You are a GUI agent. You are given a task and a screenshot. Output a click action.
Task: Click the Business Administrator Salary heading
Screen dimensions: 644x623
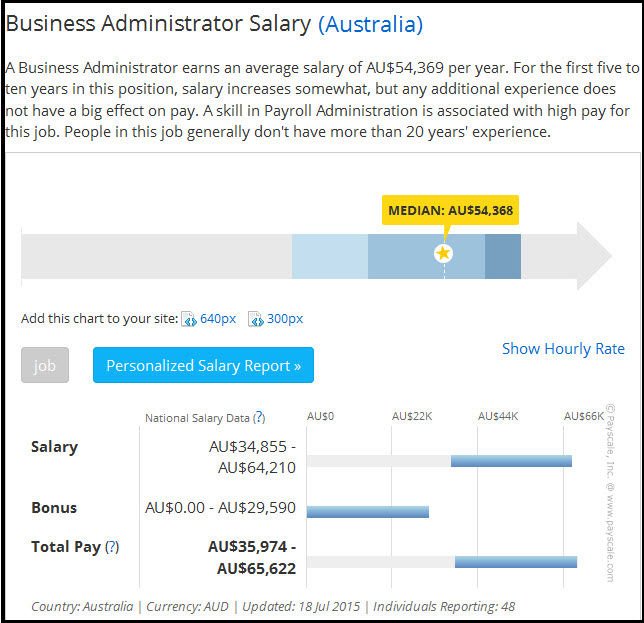click(x=158, y=24)
